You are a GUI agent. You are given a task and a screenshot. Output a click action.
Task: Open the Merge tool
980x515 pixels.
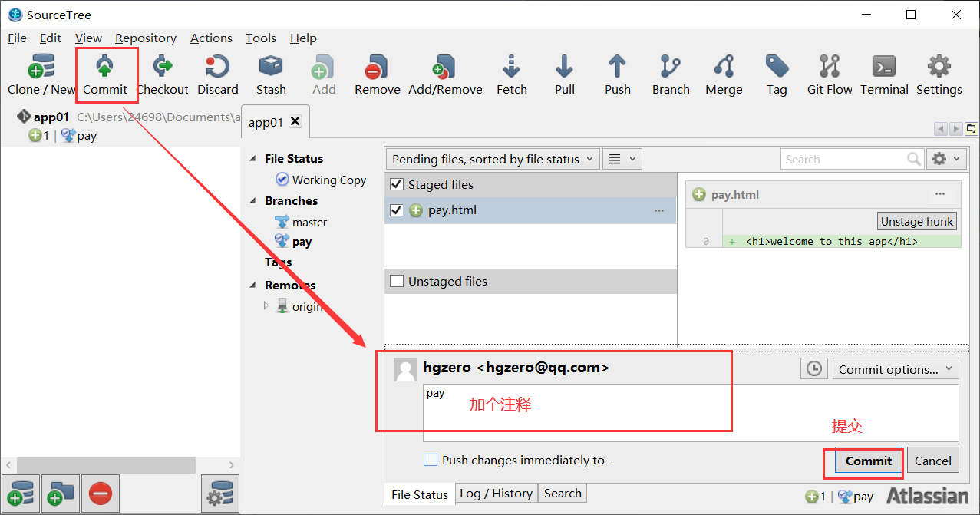pos(724,74)
